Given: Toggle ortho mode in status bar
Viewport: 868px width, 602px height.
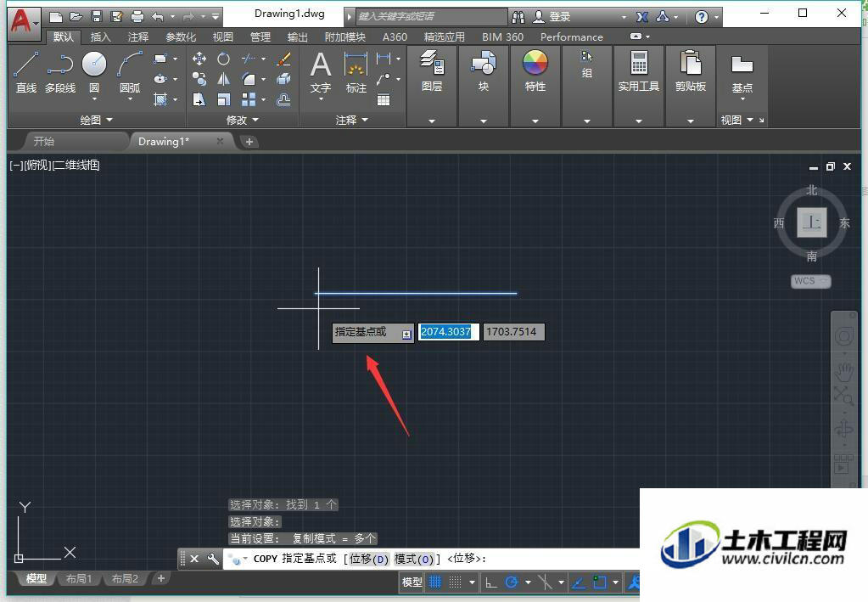Looking at the screenshot, I should point(490,582).
